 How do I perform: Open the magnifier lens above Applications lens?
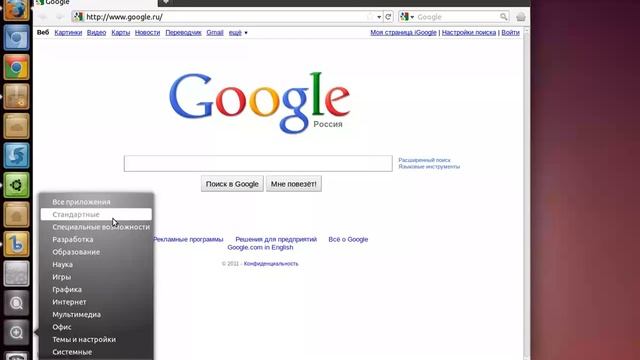(16, 303)
